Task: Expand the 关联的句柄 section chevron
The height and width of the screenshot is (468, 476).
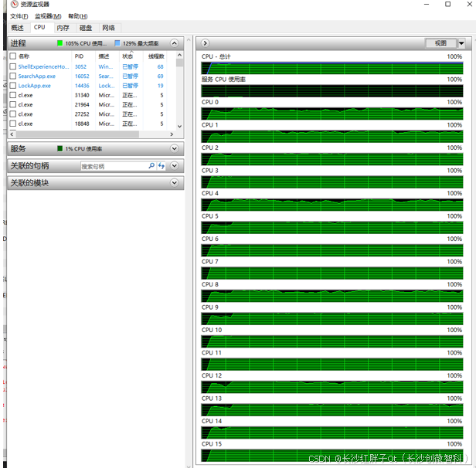Action: pos(175,166)
